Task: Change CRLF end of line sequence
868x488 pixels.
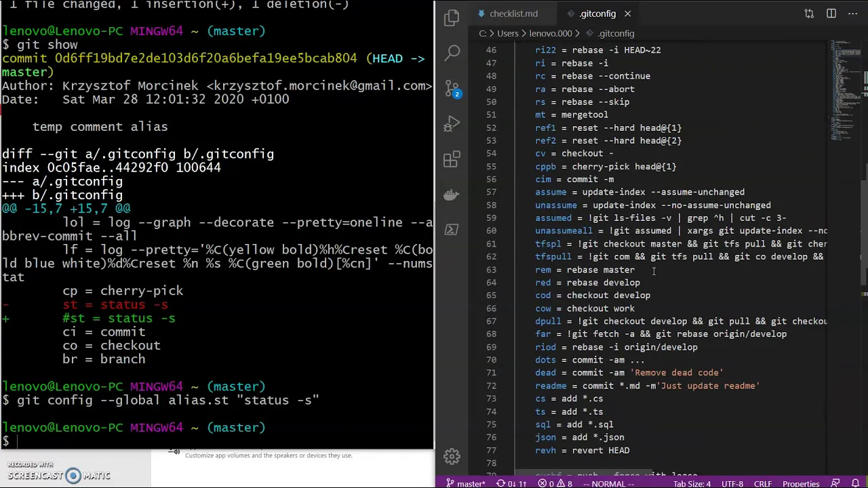Action: click(763, 483)
